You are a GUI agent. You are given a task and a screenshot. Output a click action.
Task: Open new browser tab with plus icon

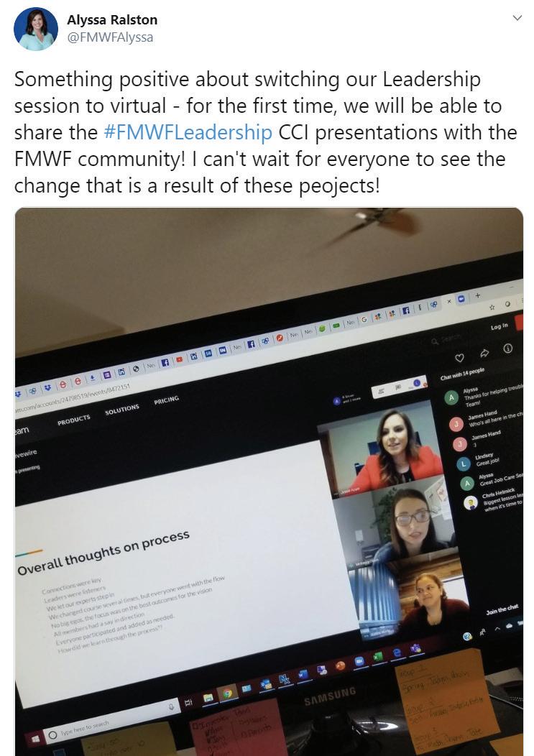tap(477, 295)
